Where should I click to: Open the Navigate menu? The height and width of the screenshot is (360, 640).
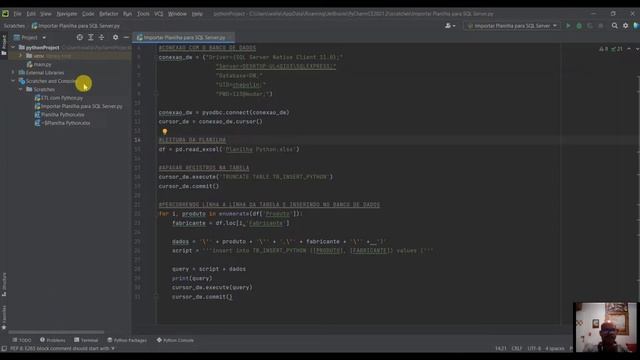coord(67,13)
